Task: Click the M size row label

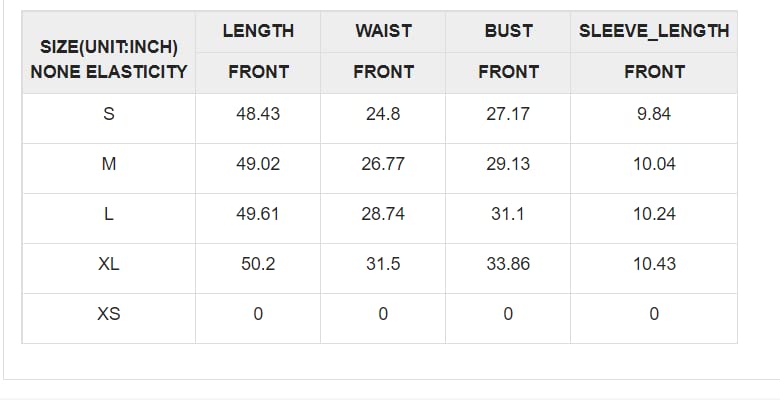Action: coord(109,164)
